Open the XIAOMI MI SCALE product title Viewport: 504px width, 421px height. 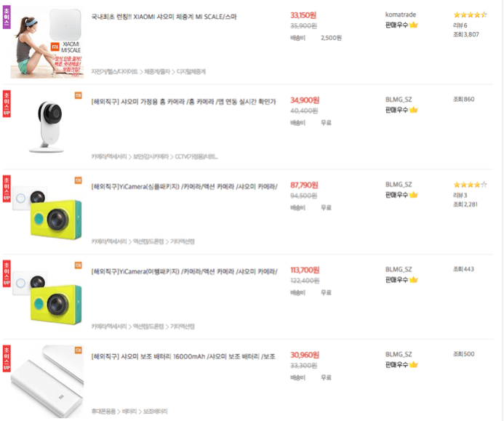[164, 16]
